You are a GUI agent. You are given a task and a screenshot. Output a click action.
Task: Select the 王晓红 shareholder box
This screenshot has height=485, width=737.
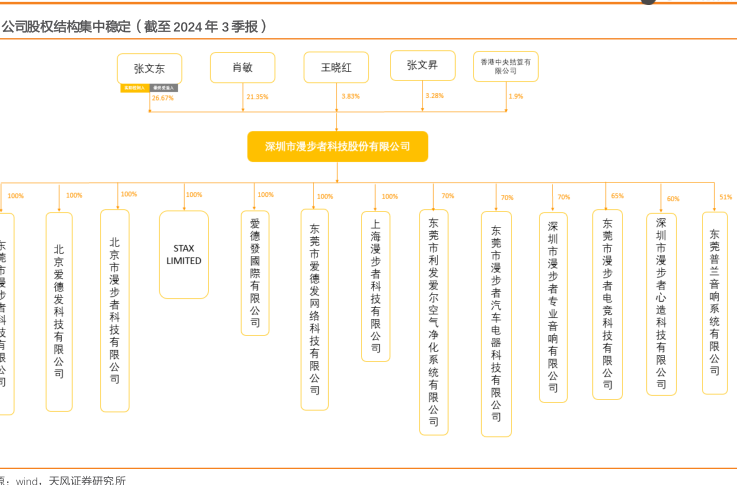(x=336, y=67)
